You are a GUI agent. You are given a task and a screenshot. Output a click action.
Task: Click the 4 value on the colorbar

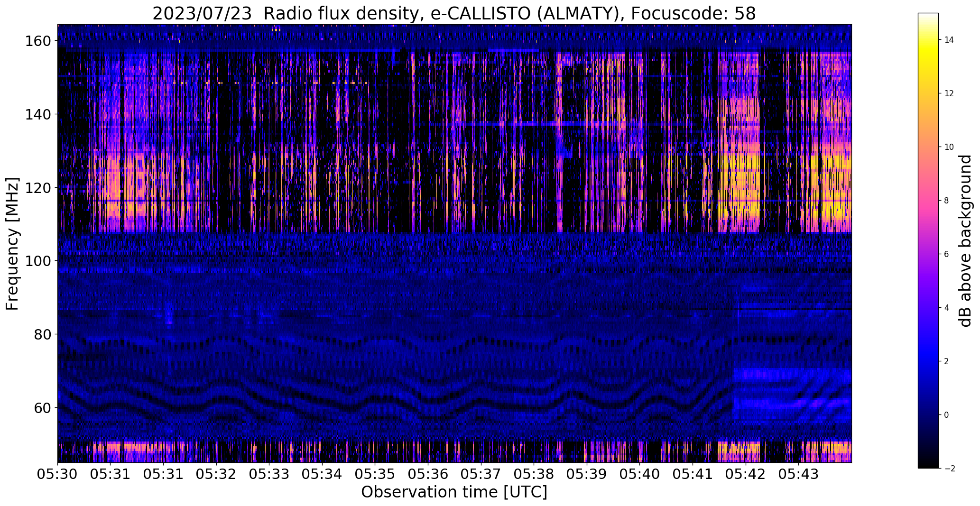click(x=946, y=308)
